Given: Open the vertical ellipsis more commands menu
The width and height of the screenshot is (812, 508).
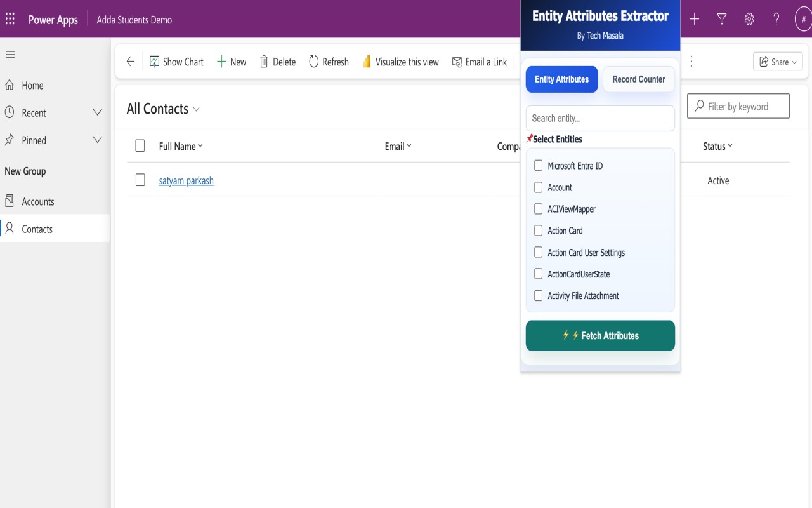Looking at the screenshot, I should point(691,62).
